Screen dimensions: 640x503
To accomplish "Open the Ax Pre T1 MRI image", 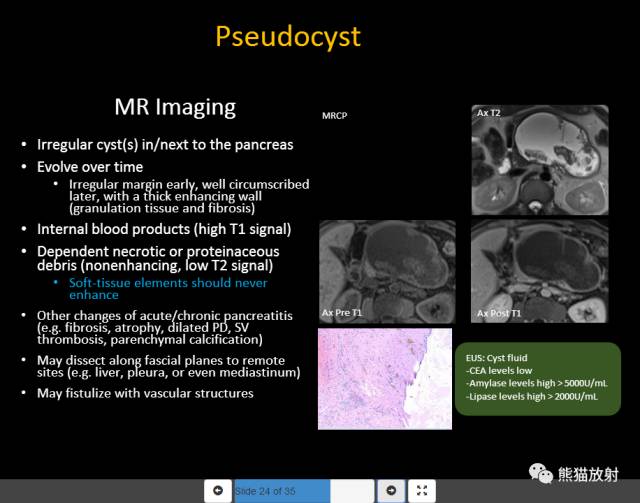I will tap(387, 272).
